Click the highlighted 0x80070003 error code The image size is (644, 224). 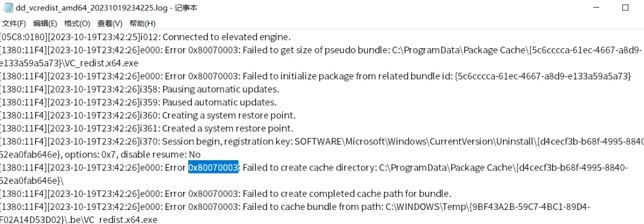coord(213,168)
